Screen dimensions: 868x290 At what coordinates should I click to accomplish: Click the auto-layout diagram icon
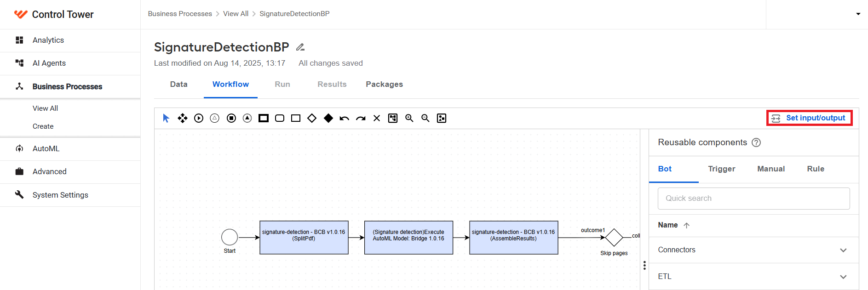393,118
